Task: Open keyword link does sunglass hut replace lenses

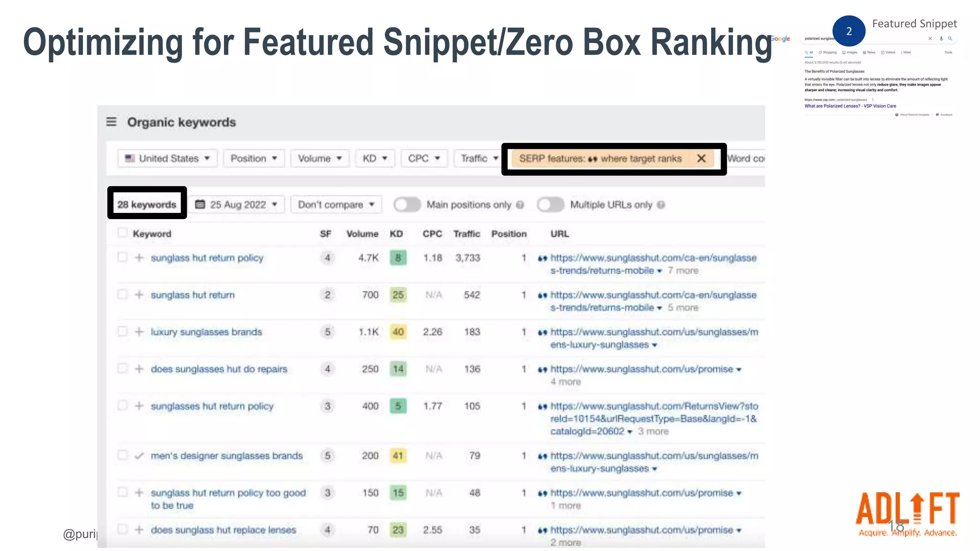Action: click(x=223, y=530)
